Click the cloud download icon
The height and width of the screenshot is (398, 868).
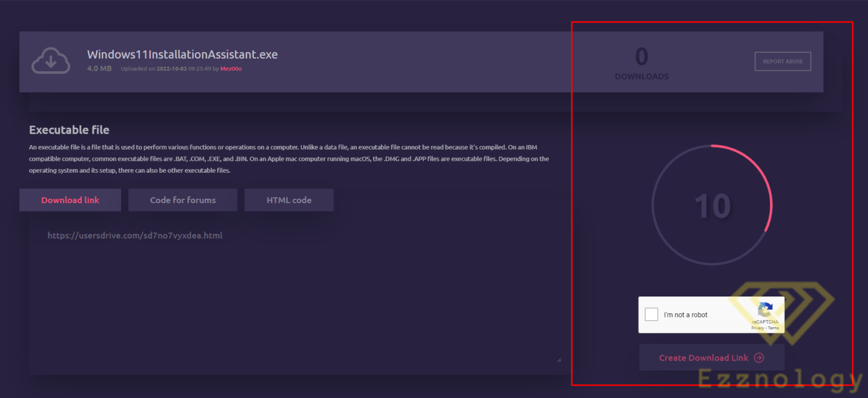point(51,61)
